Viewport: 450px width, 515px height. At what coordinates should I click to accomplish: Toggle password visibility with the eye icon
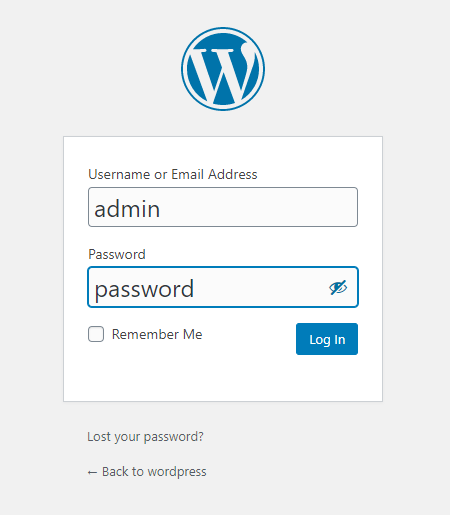click(338, 287)
